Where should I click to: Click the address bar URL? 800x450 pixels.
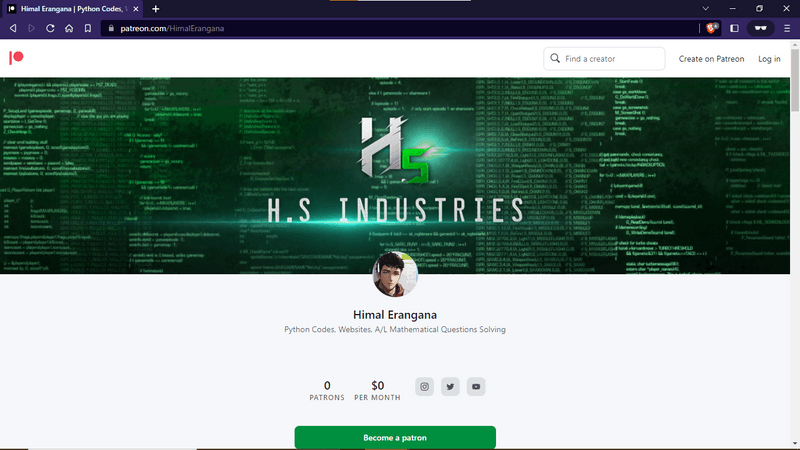point(172,29)
